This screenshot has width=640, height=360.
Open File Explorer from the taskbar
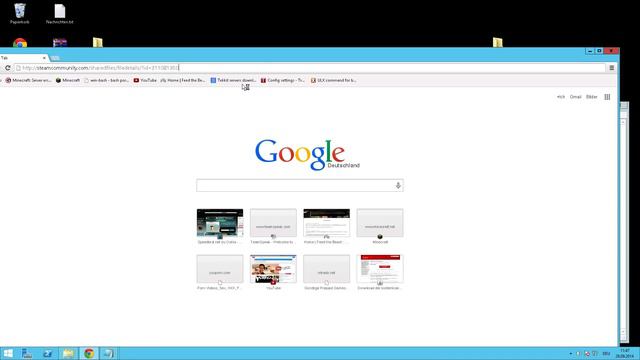tap(68, 353)
